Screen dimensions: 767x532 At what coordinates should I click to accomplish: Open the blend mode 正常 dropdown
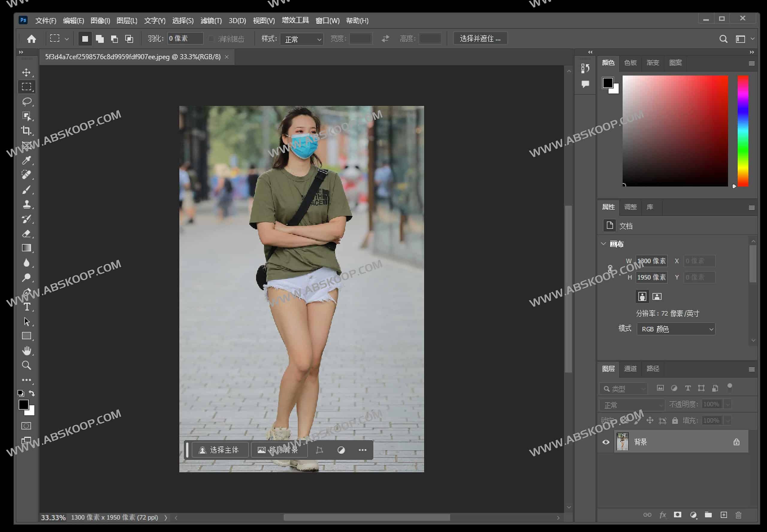click(632, 405)
